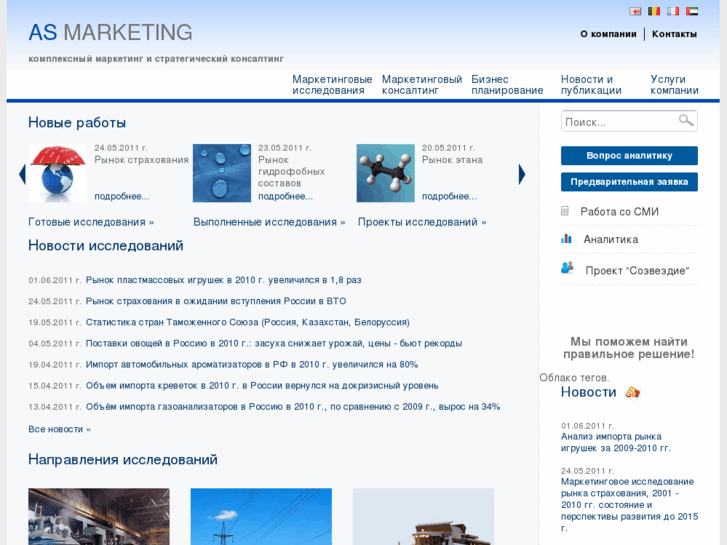Open news Поставки овощей в Россию

click(x=274, y=343)
